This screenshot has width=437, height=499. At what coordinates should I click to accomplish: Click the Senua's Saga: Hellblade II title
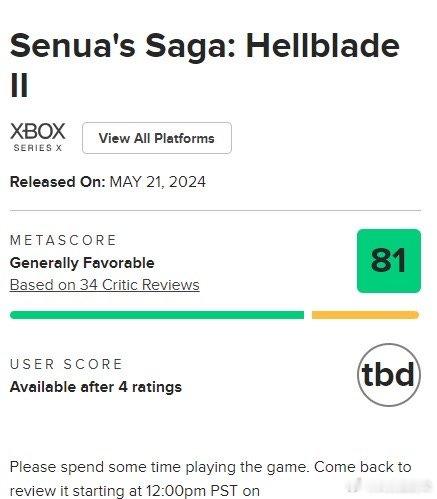(x=205, y=64)
